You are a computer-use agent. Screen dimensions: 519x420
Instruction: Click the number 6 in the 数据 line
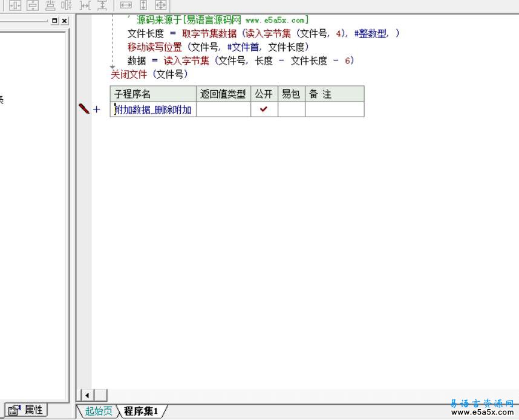(x=347, y=60)
